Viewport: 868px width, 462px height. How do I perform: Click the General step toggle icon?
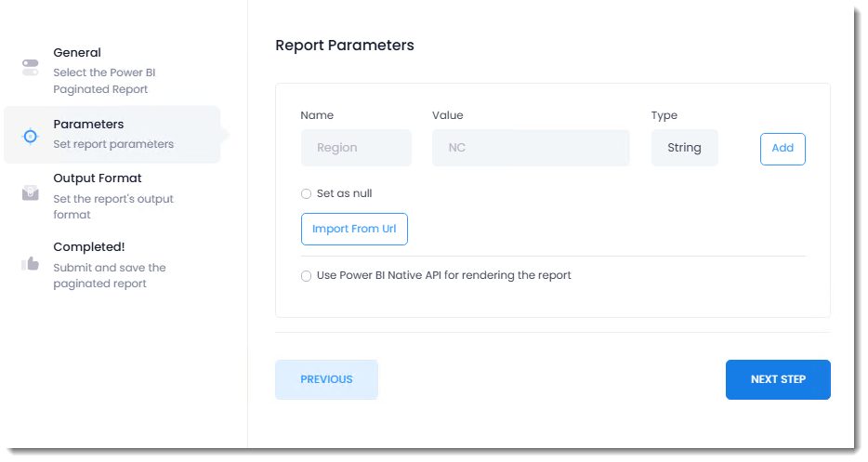click(x=31, y=68)
